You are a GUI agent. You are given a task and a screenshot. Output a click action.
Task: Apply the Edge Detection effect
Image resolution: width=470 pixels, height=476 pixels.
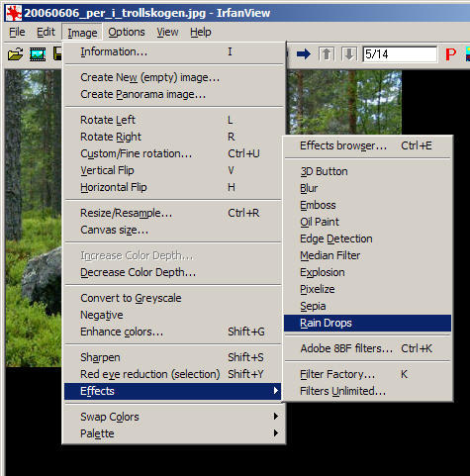[368, 238]
